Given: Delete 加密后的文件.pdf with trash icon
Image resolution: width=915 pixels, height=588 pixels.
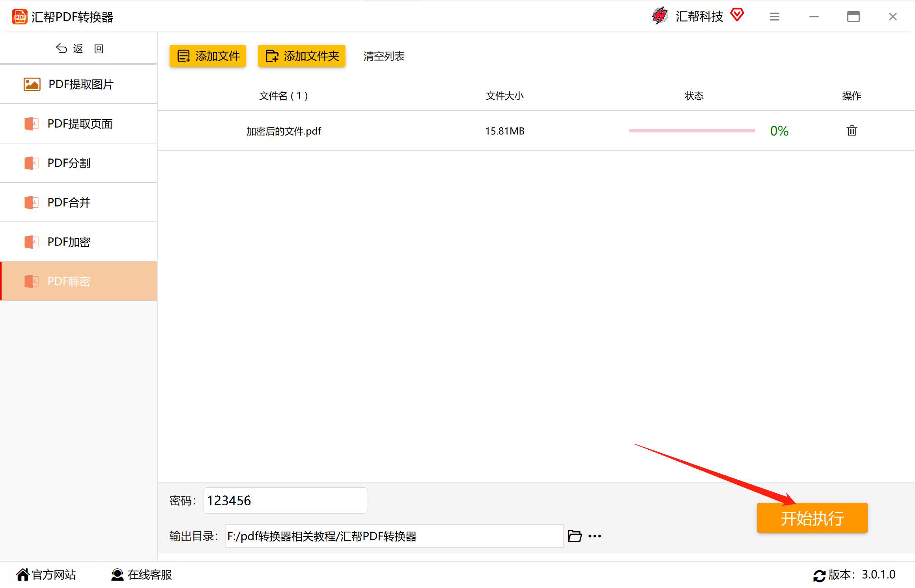Looking at the screenshot, I should (852, 131).
